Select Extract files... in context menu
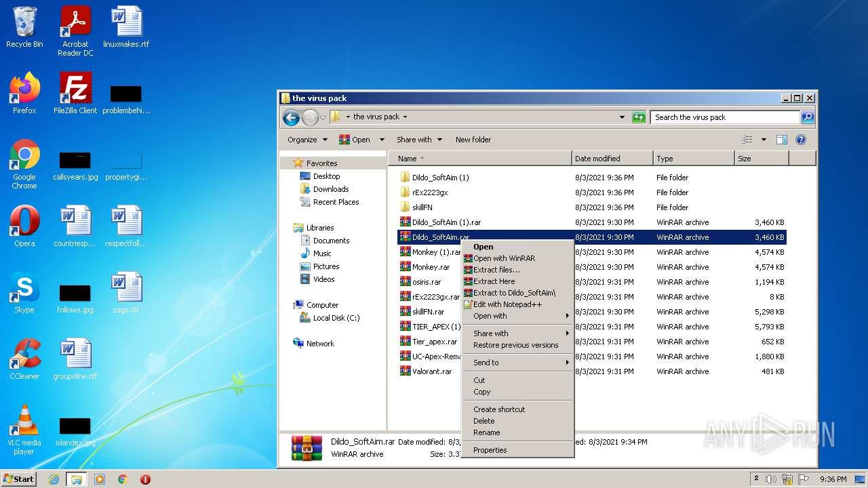The height and width of the screenshot is (488, 868). 518,270
